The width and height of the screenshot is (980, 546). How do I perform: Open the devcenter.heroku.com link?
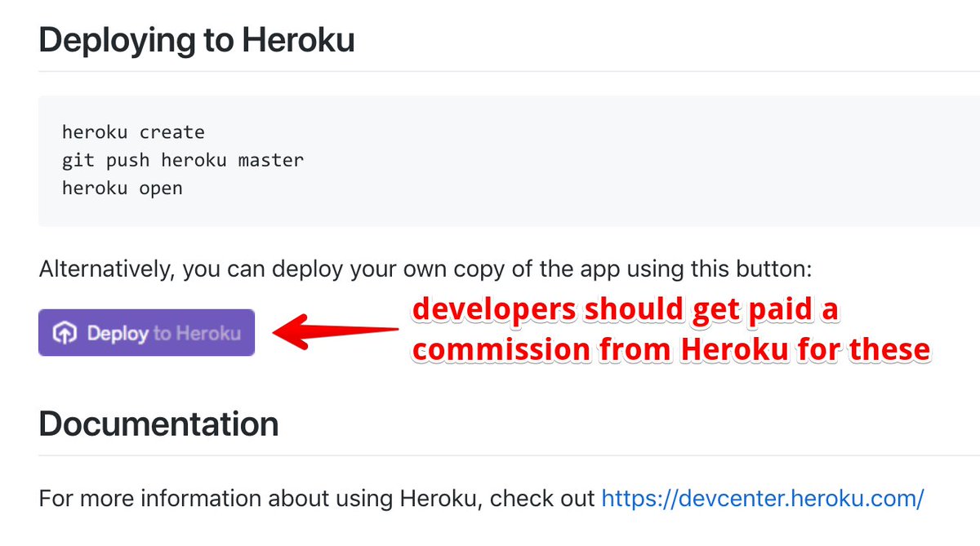coord(763,498)
